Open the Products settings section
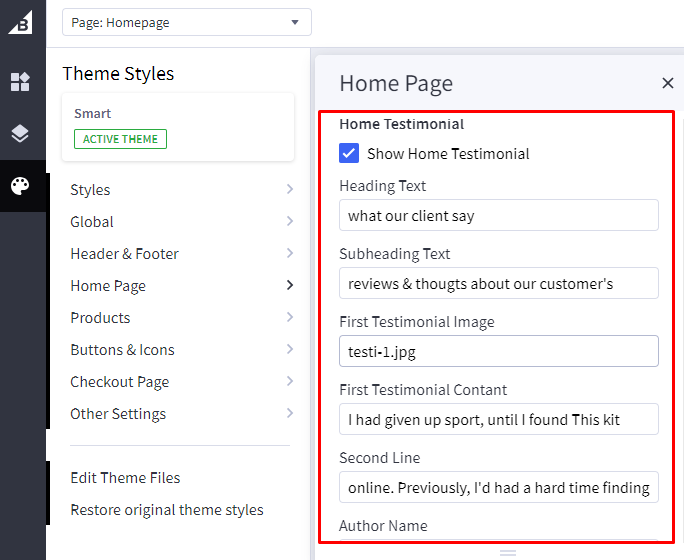This screenshot has height=560, width=684. click(180, 318)
